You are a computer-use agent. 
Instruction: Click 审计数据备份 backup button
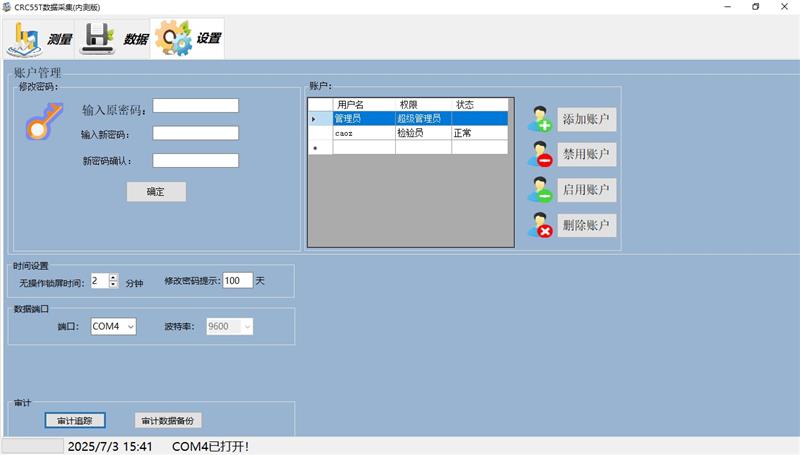click(168, 421)
